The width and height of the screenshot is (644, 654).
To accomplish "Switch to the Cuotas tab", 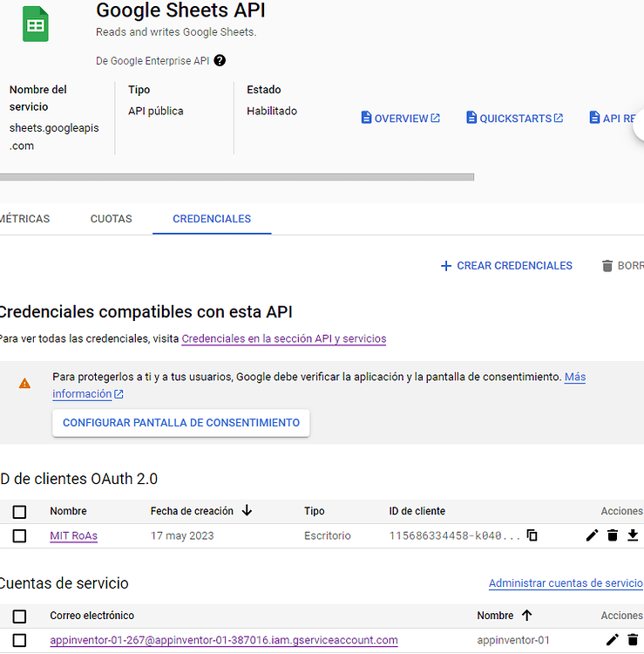I will 111,219.
